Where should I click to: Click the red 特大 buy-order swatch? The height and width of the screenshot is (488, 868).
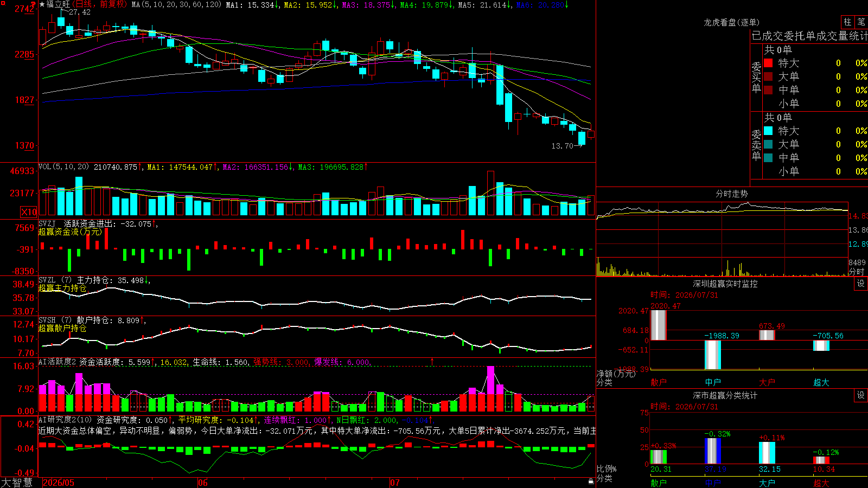pyautogui.click(x=768, y=63)
